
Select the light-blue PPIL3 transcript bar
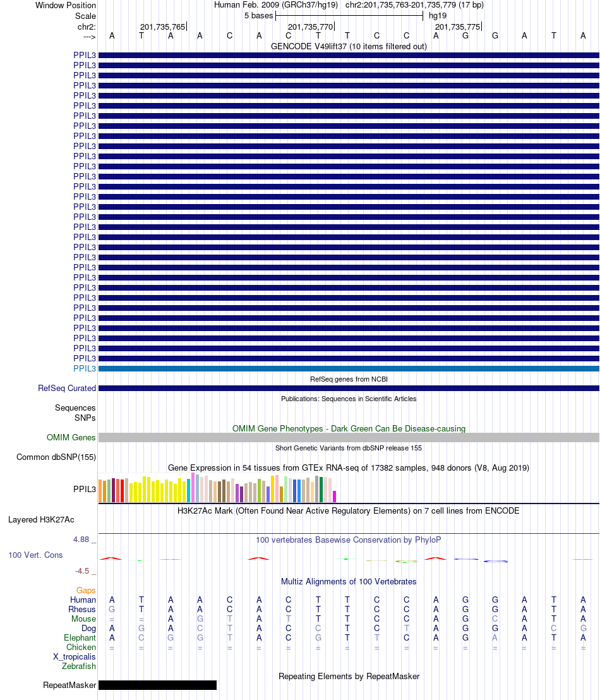coord(349,369)
